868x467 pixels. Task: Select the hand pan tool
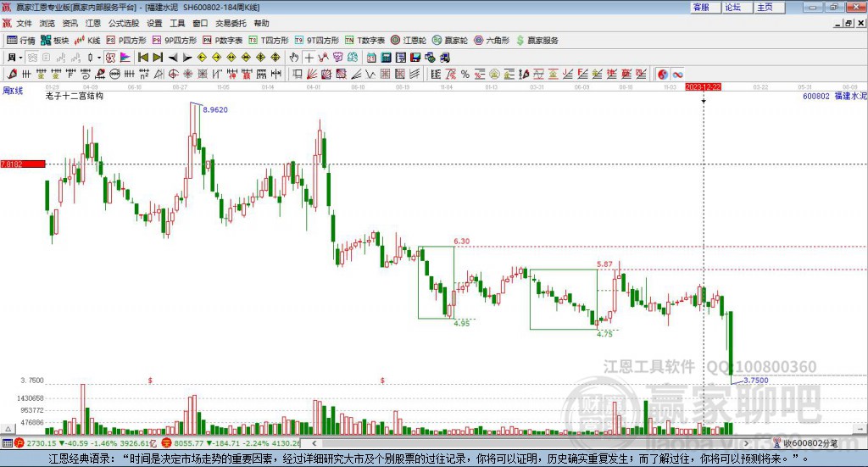294,58
